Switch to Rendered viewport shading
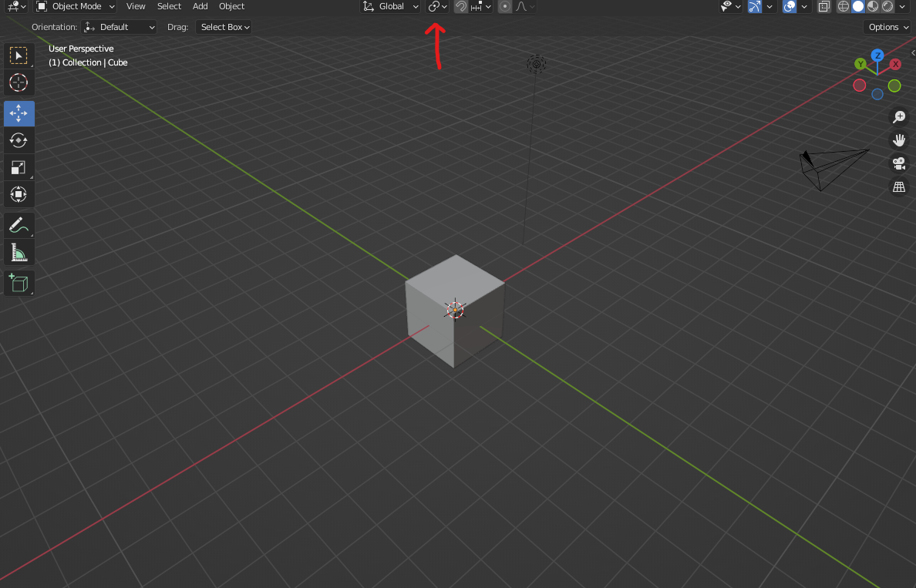Screen dimensions: 916x588 coord(887,6)
